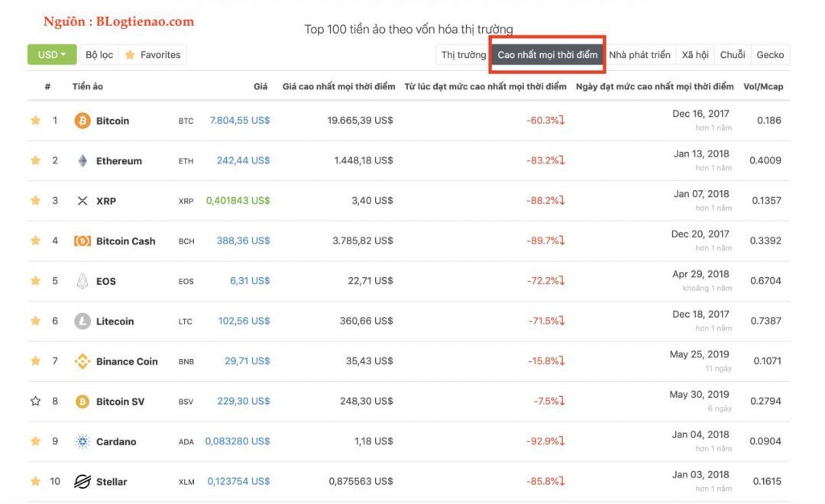Click the May 25, 2019 date cell

(699, 354)
